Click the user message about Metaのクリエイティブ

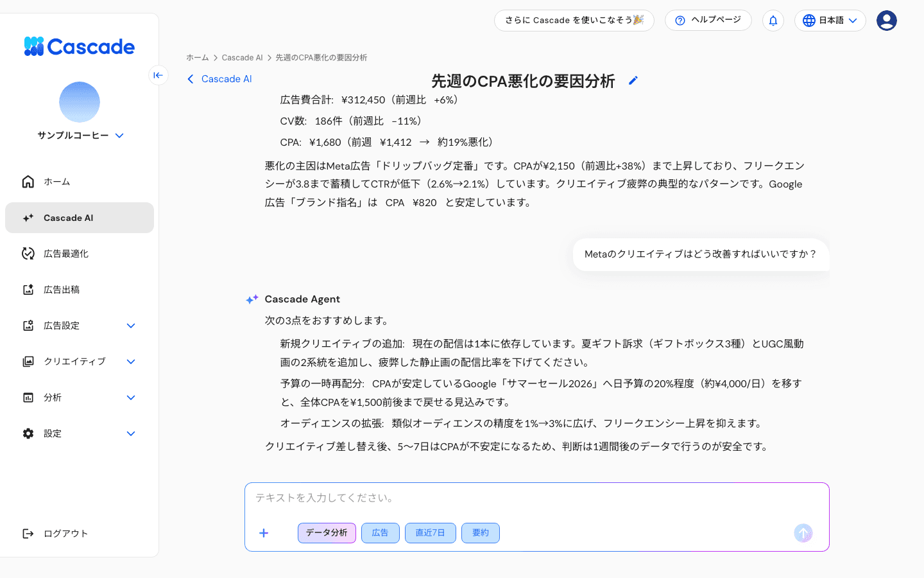[701, 254]
